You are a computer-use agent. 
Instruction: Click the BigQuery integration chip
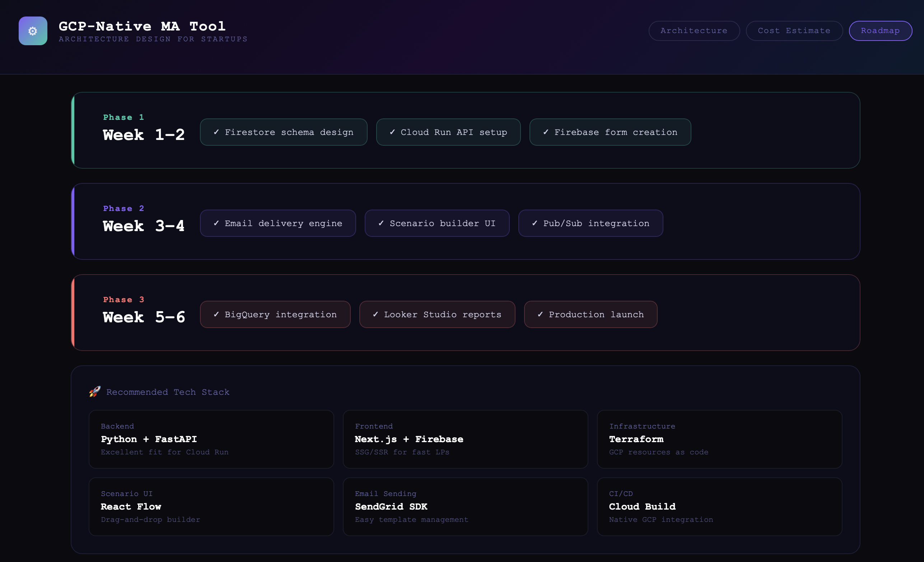tap(275, 314)
